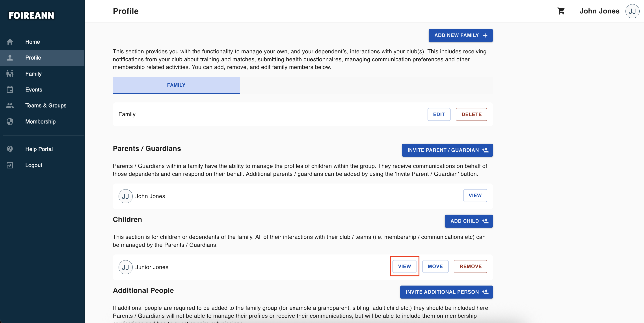Image resolution: width=644 pixels, height=323 pixels.
Task: Click the Membership shield icon
Action: click(10, 121)
